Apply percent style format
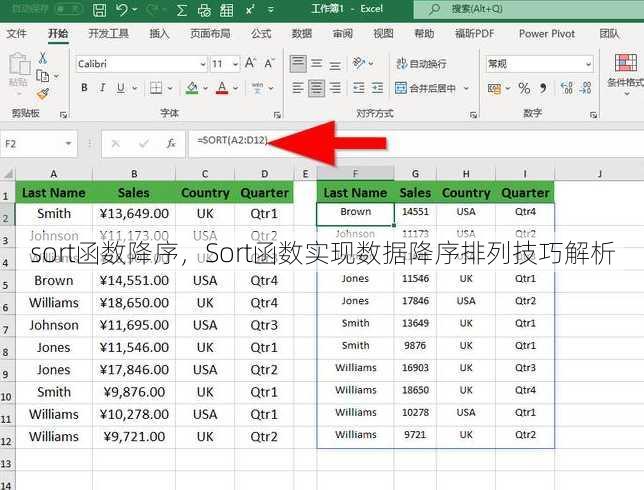 (524, 88)
